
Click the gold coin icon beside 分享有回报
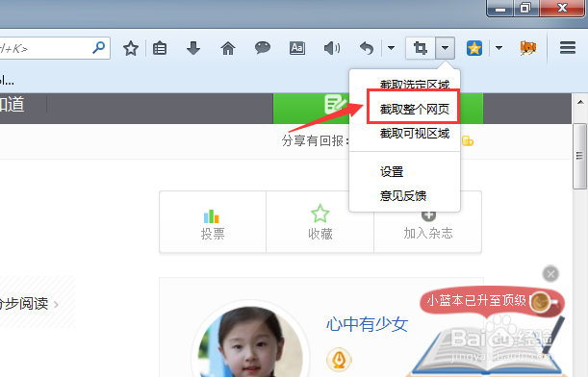tap(468, 141)
